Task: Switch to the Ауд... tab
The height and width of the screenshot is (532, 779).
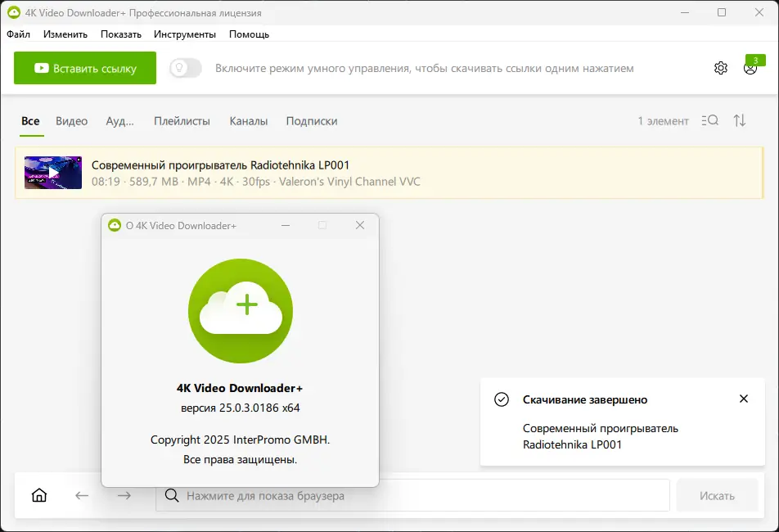Action: (119, 121)
